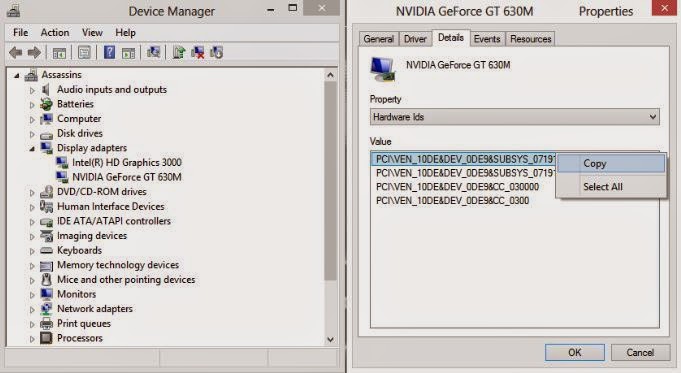Click the device tree scroll down arrow
This screenshot has width=681, height=373.
[x=330, y=339]
